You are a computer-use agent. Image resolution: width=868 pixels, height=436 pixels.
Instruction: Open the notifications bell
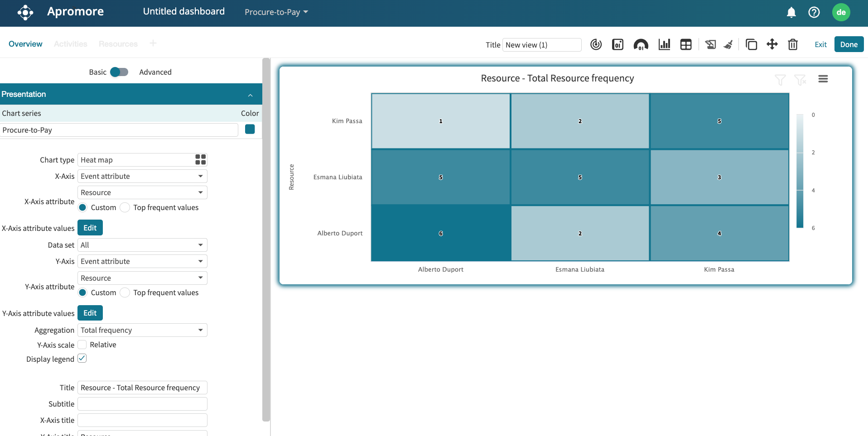[x=791, y=12]
